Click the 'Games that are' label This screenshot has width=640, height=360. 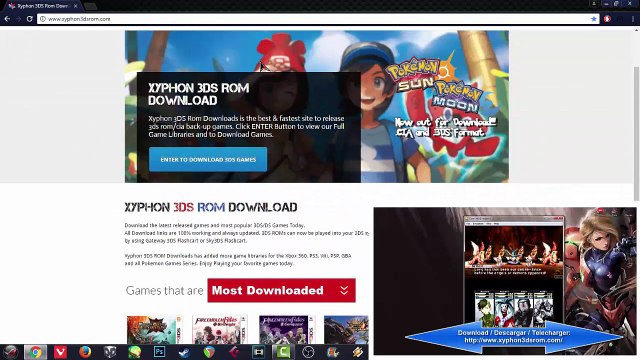(x=164, y=291)
